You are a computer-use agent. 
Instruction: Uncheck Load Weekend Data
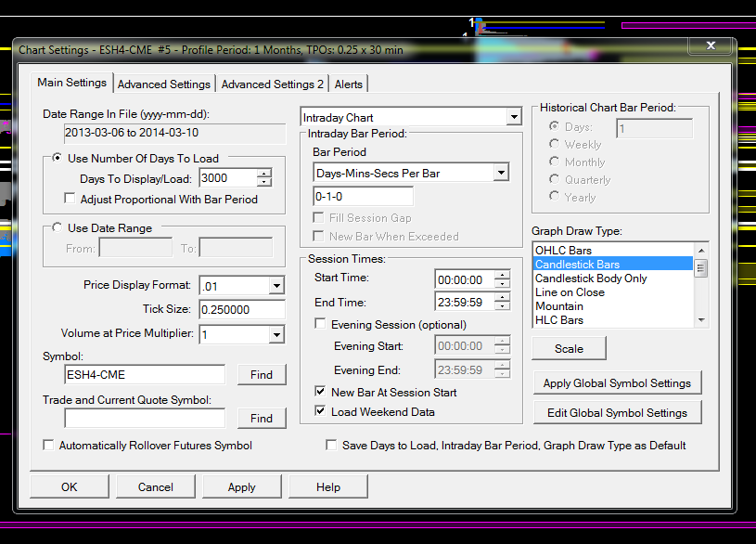(x=320, y=410)
